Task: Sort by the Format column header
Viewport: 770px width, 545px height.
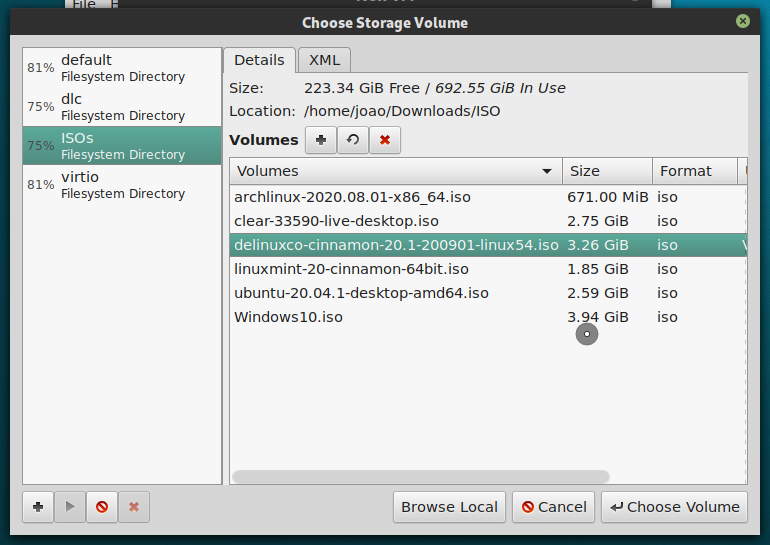Action: [695, 171]
